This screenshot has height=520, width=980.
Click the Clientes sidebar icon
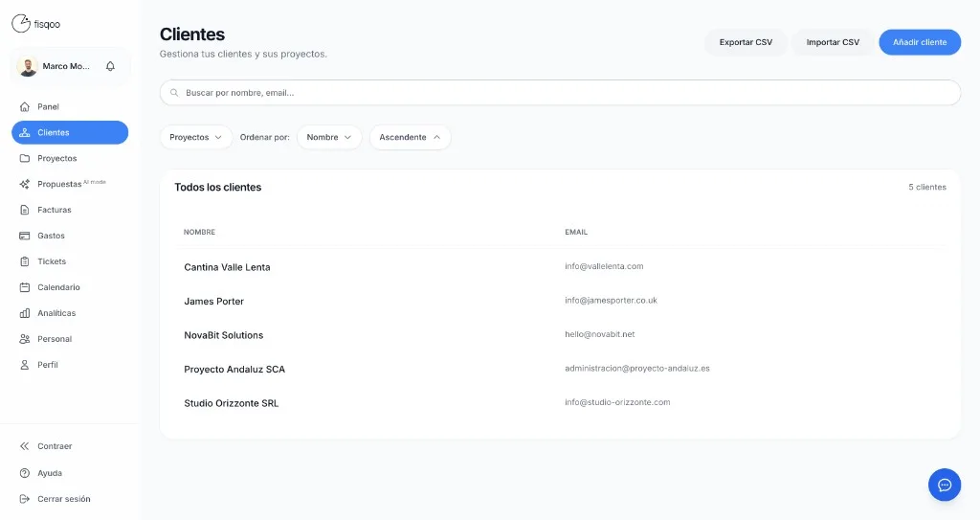24,133
